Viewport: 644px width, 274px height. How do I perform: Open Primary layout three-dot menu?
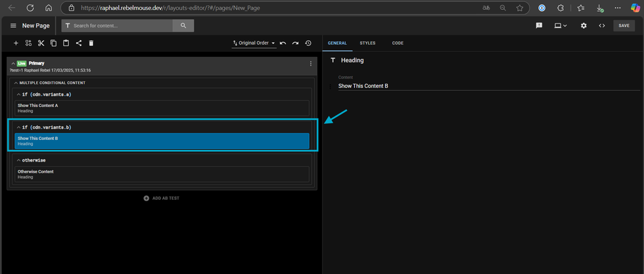[x=310, y=64]
